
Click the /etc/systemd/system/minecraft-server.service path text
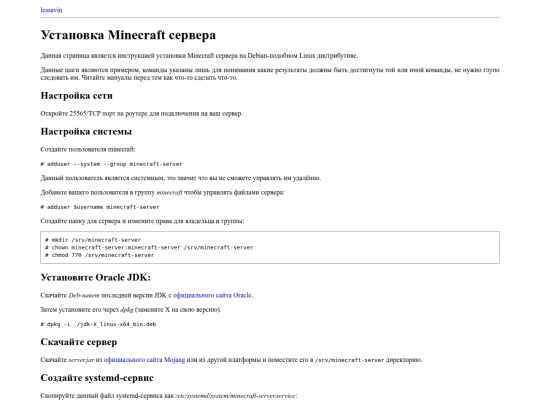pyautogui.click(x=236, y=396)
